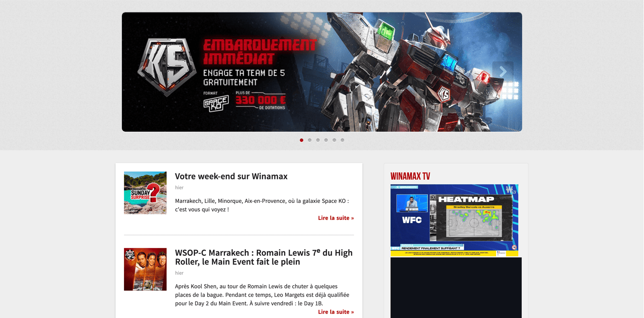Select the fourth carousel dot
The width and height of the screenshot is (644, 318).
tap(326, 140)
